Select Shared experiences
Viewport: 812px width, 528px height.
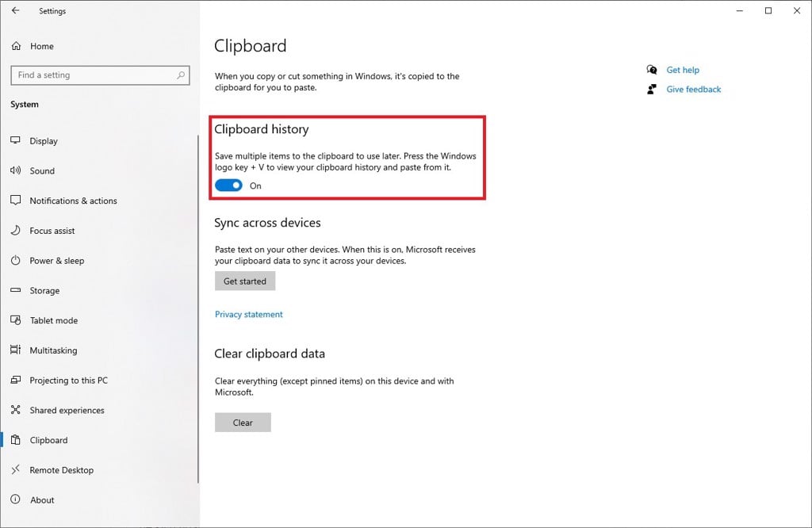click(x=67, y=411)
